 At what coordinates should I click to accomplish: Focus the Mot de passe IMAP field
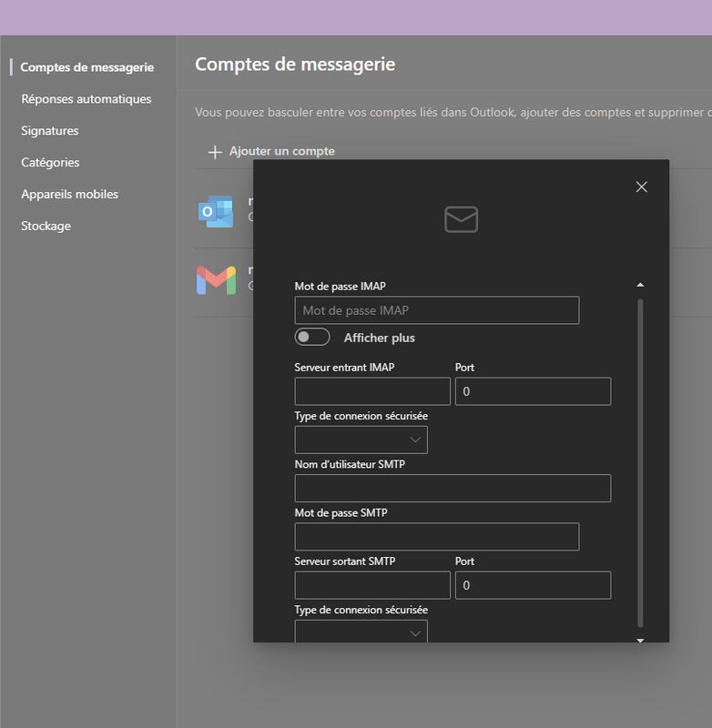(437, 310)
